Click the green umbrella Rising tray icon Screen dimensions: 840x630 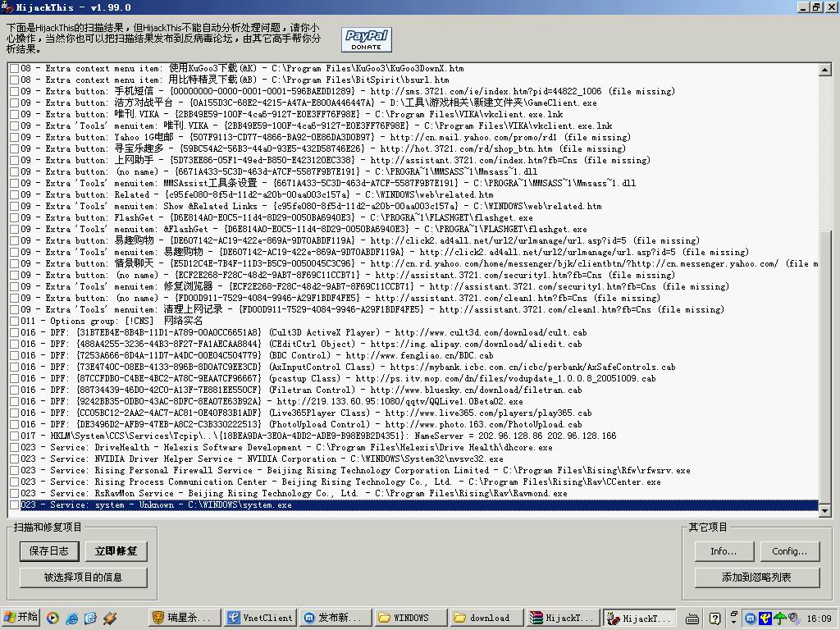point(779,619)
